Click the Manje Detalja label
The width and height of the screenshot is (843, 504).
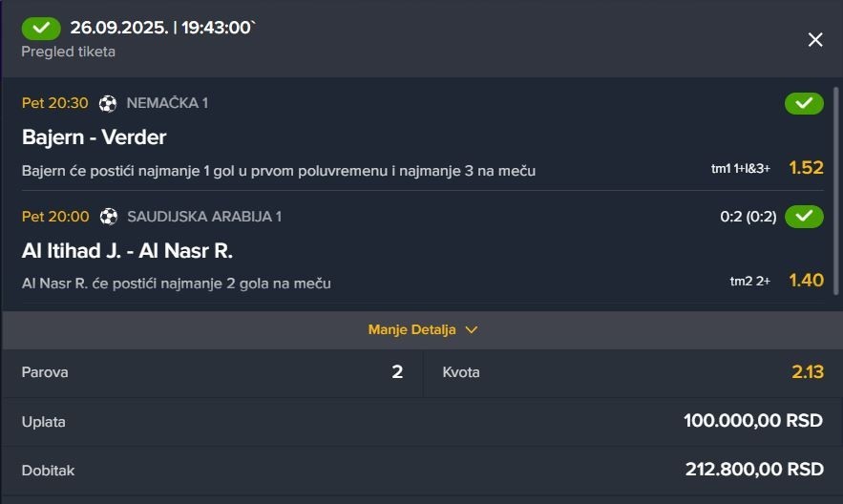pos(412,330)
